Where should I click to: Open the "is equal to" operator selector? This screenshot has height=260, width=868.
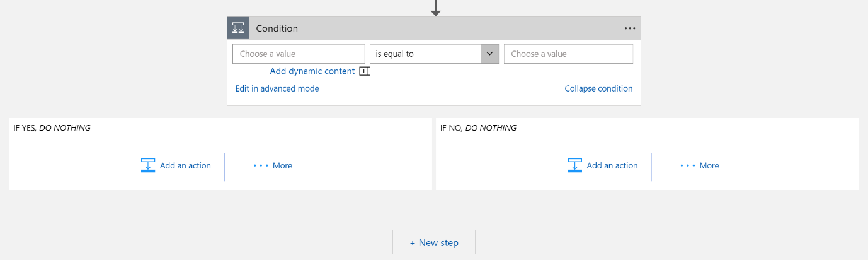pyautogui.click(x=425, y=54)
